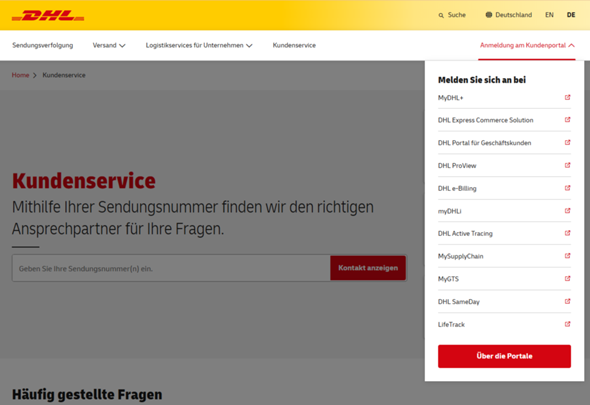Click external link icon for DHL Express Commerce Solution
This screenshot has height=405, width=590.
567,120
